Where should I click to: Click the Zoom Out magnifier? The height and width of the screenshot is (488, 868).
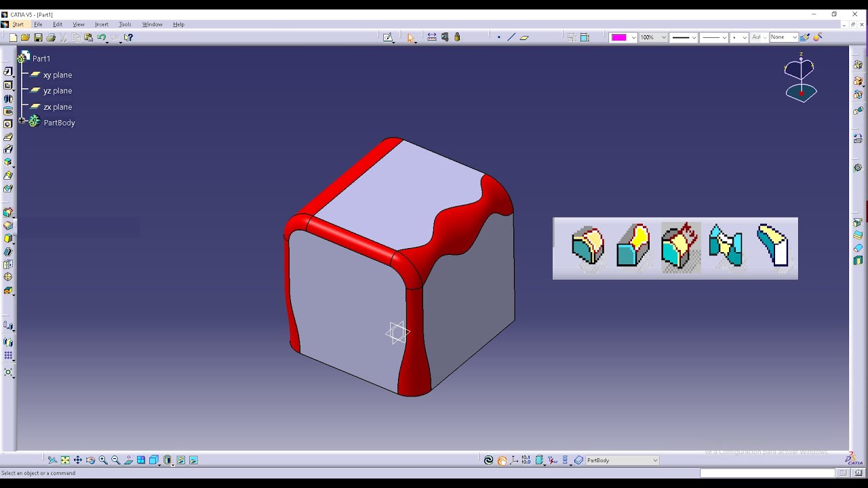(115, 460)
